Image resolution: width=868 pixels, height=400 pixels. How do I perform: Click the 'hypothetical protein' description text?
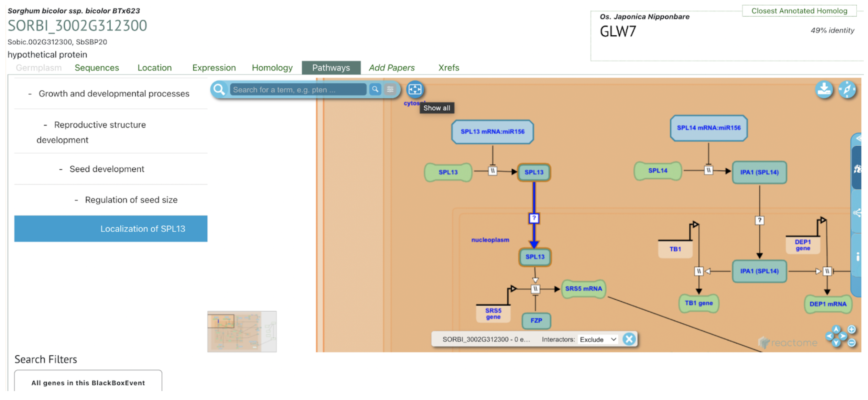[47, 55]
